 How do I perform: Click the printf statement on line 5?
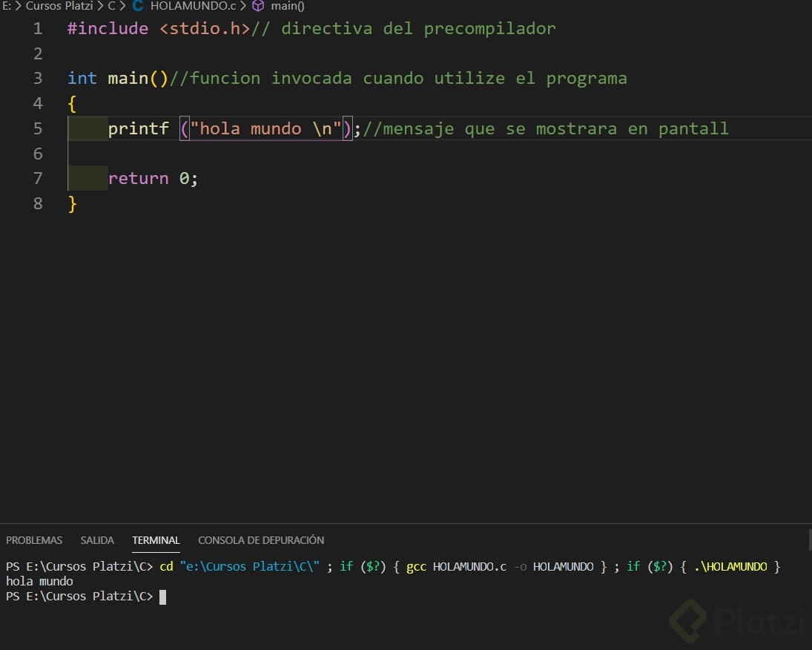coord(139,128)
